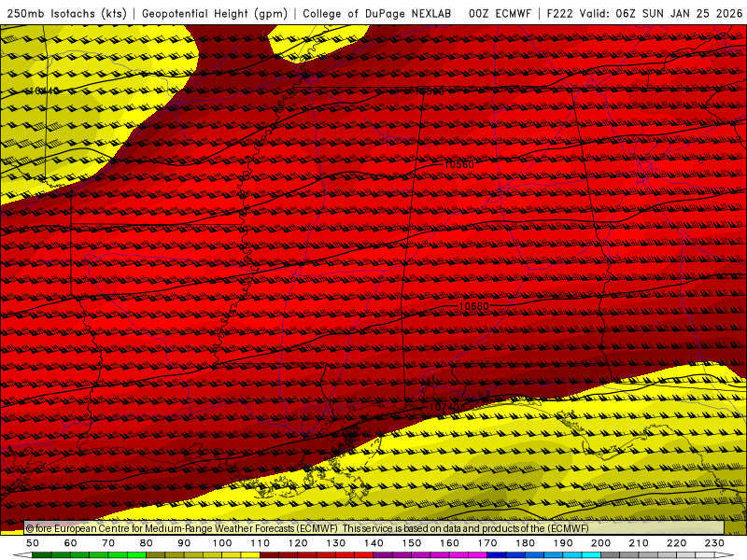This screenshot has width=747, height=560.
Task: Click the 220 value on the color scale
Action: [x=676, y=543]
